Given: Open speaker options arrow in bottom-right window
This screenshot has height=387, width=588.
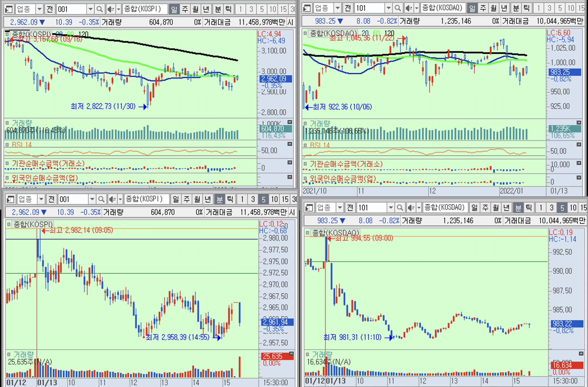Looking at the screenshot, I should [419, 208].
